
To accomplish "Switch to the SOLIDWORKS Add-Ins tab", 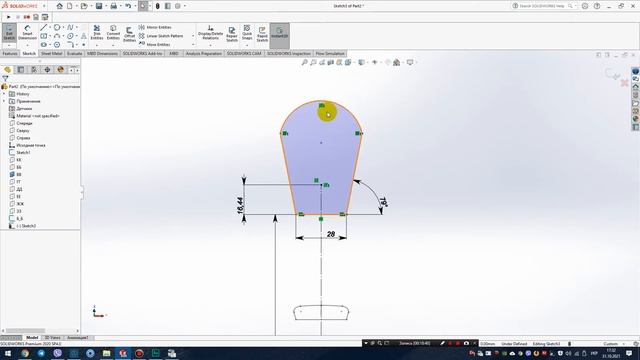I will (142, 53).
